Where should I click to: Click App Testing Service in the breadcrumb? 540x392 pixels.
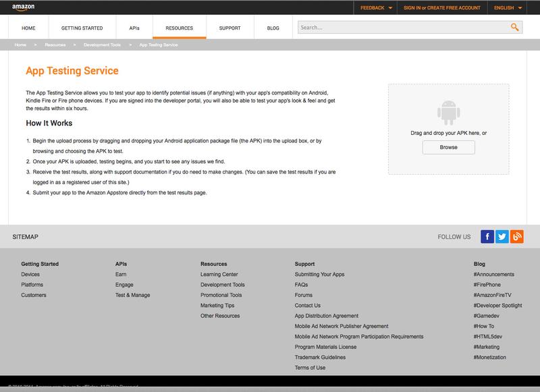(159, 45)
